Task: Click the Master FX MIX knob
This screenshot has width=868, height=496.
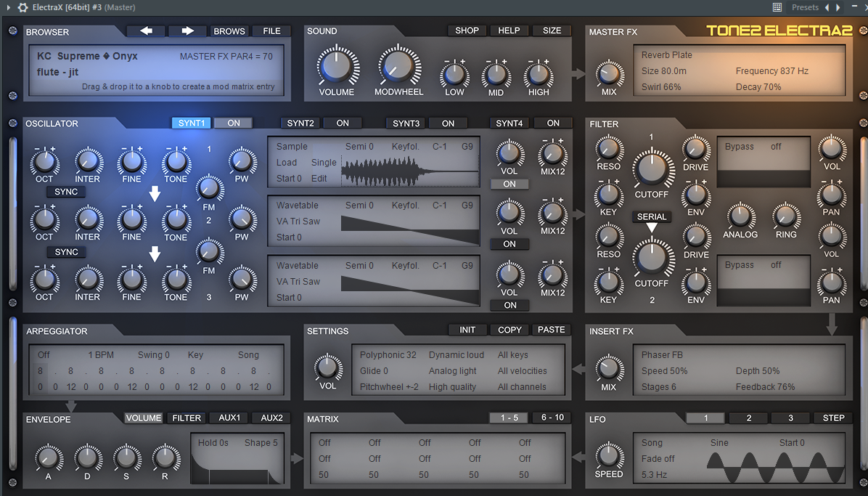Action: [x=608, y=73]
